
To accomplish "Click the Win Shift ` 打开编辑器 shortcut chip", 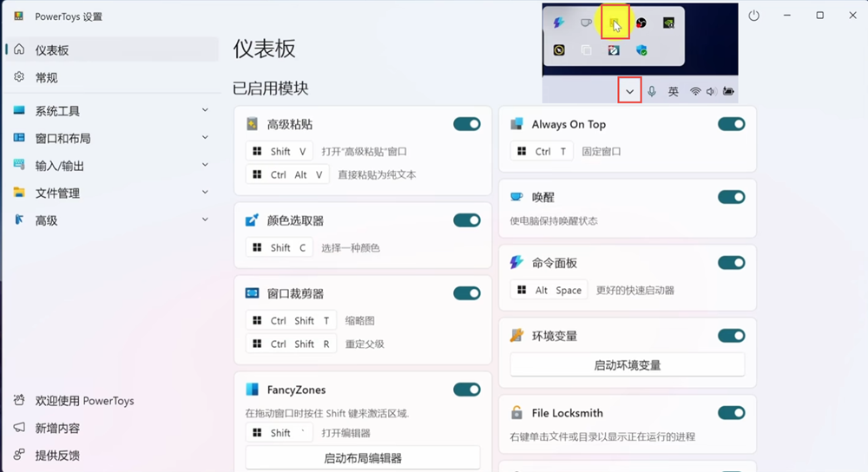I will click(x=279, y=433).
